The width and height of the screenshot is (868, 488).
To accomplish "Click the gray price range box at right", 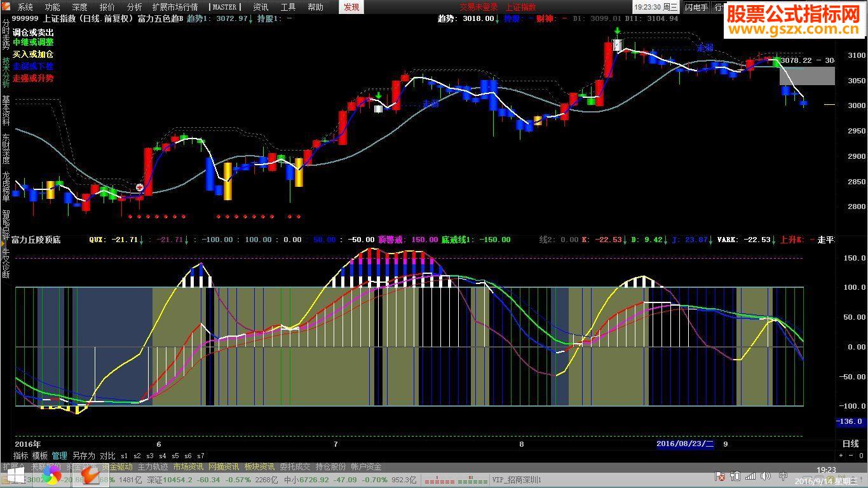I will coord(807,76).
